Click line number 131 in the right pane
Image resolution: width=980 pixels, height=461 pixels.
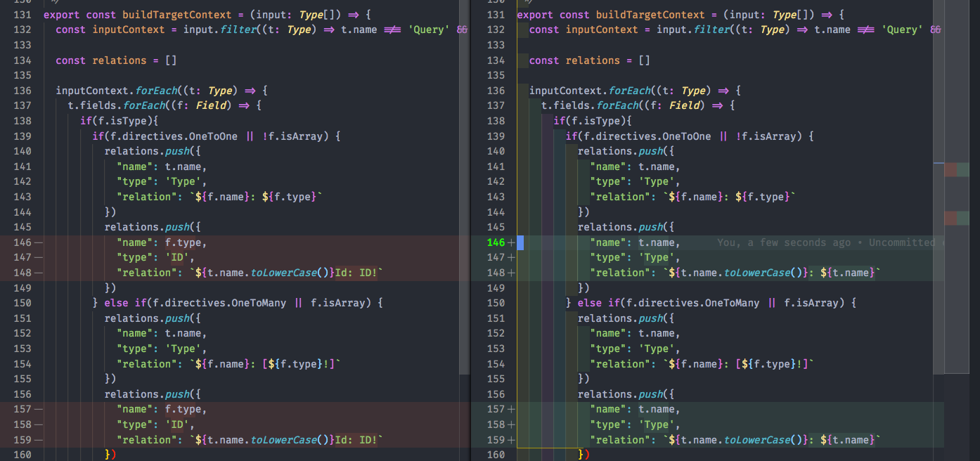click(x=496, y=15)
